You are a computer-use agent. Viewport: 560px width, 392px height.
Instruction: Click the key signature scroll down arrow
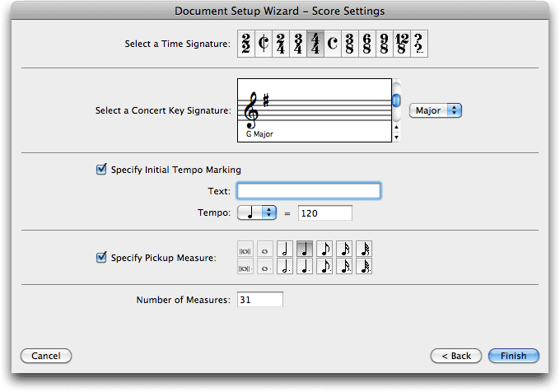(x=396, y=138)
